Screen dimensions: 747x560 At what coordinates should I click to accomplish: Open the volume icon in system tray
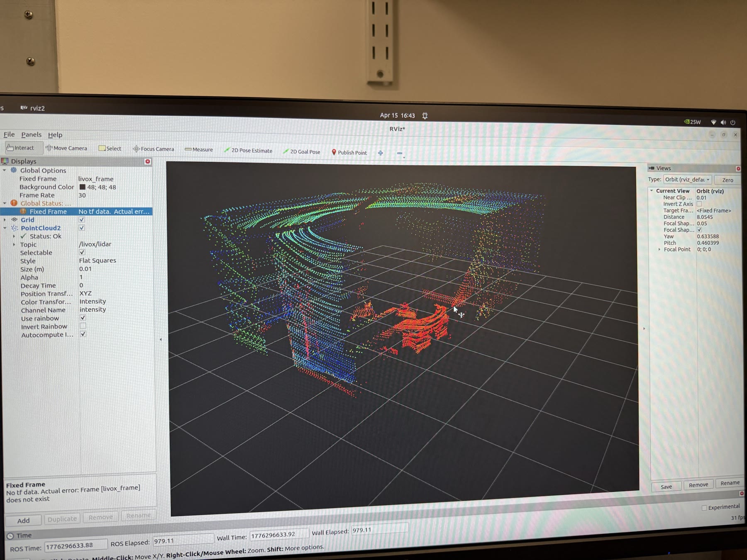pyautogui.click(x=723, y=122)
